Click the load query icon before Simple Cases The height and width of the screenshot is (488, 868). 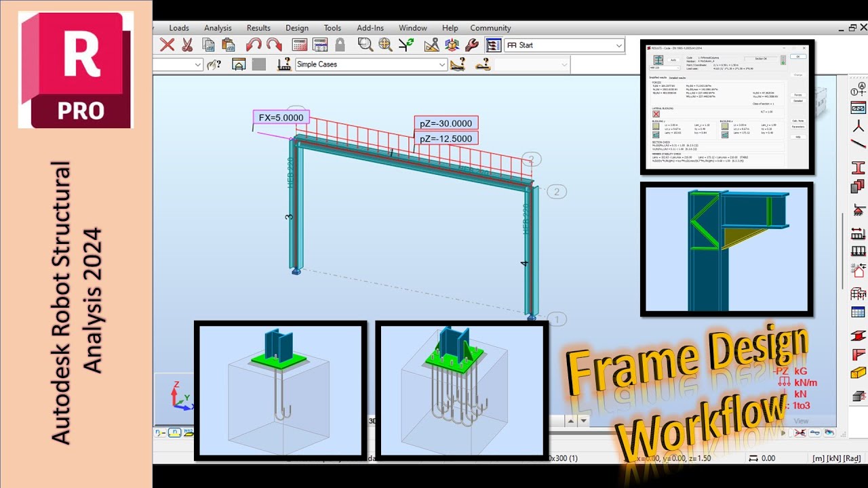click(x=284, y=64)
